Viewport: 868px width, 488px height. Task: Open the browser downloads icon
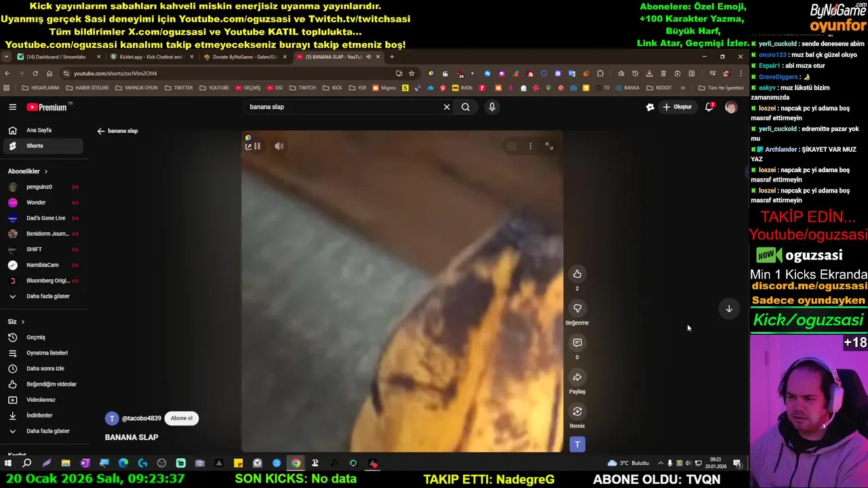[x=649, y=73]
